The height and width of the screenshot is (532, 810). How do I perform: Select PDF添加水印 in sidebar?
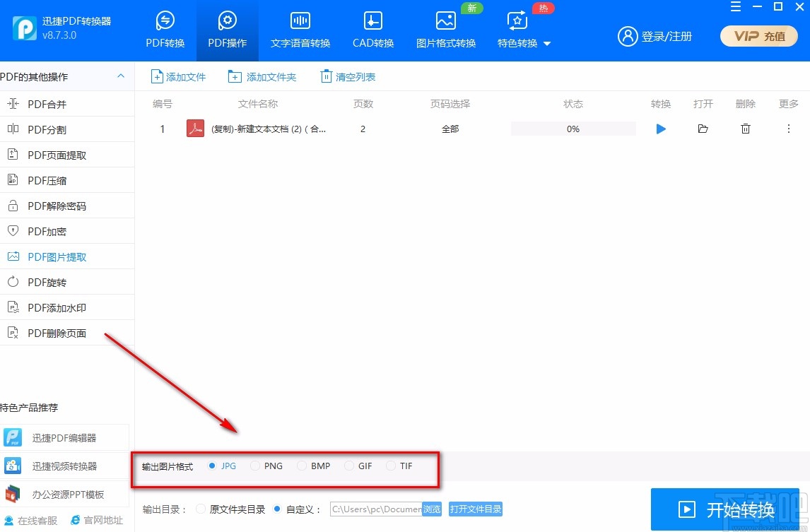67,307
